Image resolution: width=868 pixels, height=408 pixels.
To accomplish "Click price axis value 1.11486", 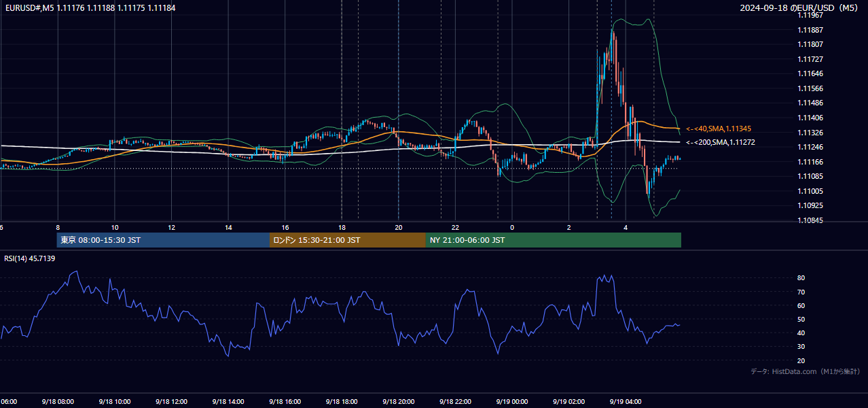I will [x=810, y=103].
